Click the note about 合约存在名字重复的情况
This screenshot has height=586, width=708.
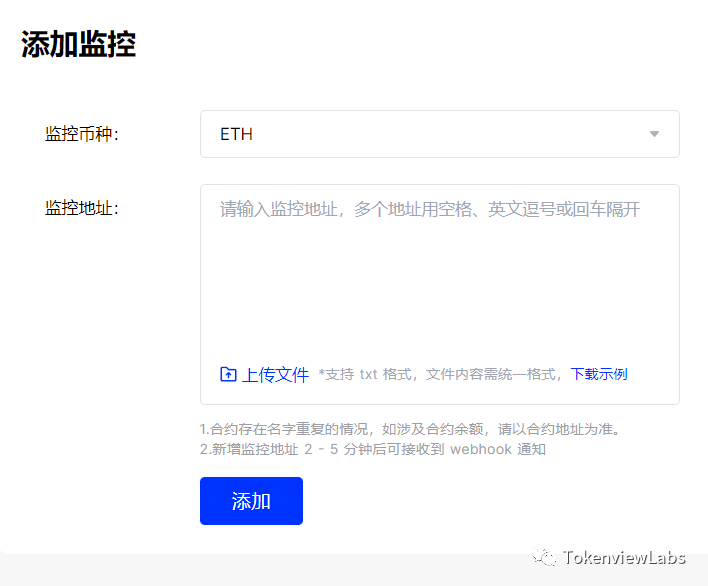[x=411, y=429]
